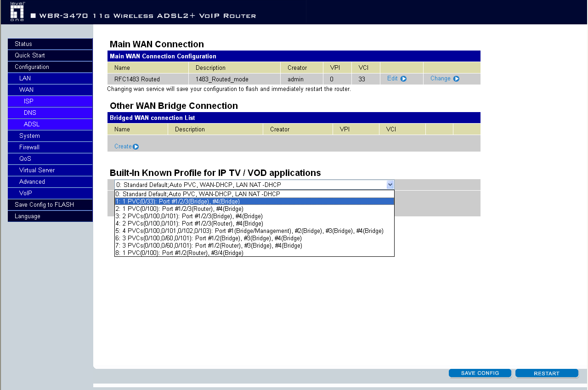Open the Advanced menu item
Screen dimensions: 588x390
tap(50, 182)
